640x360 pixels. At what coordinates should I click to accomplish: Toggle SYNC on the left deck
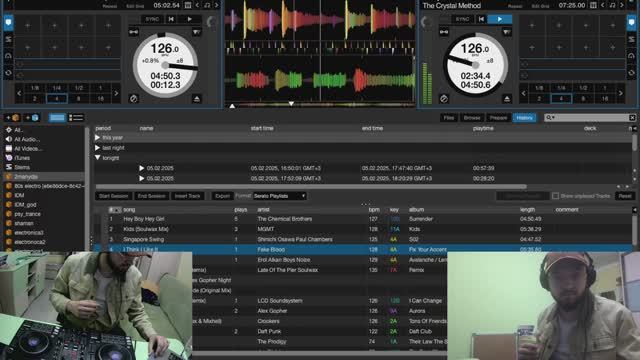[x=152, y=19]
